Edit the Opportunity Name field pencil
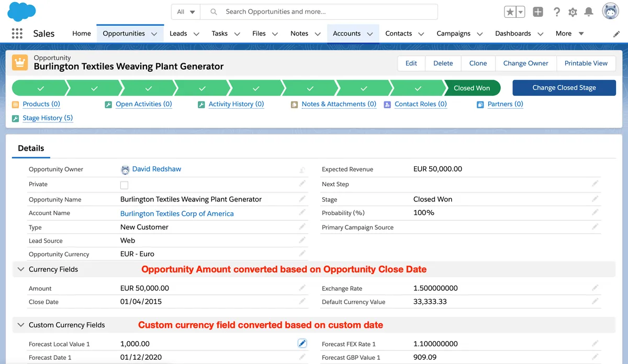The width and height of the screenshot is (628, 364). click(302, 199)
